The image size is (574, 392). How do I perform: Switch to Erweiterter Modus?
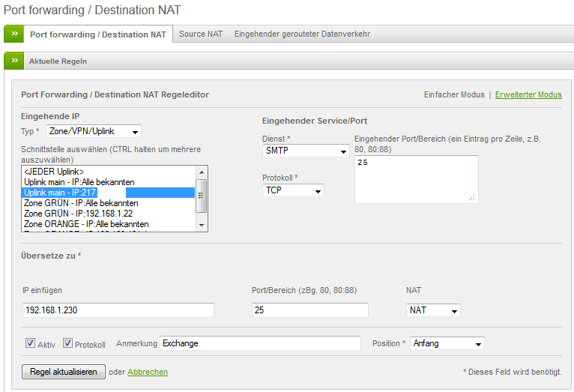pos(528,94)
